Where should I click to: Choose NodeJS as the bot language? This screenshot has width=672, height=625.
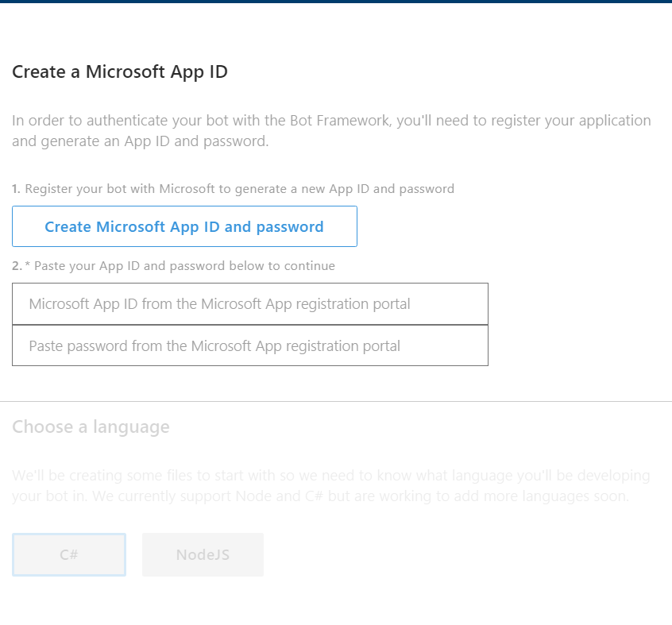203,555
